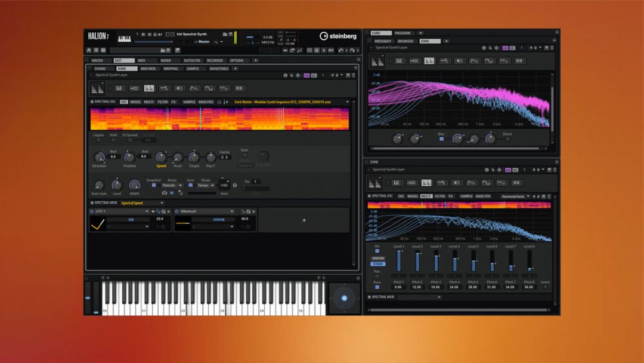
Task: Toggle the MPE button in the toolbar
Action: [331, 50]
